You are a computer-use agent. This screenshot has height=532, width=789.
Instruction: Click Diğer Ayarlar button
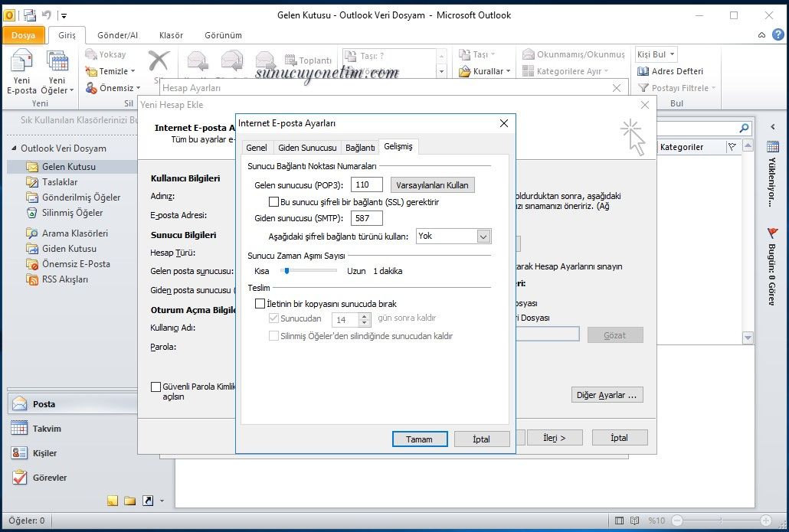pyautogui.click(x=607, y=395)
